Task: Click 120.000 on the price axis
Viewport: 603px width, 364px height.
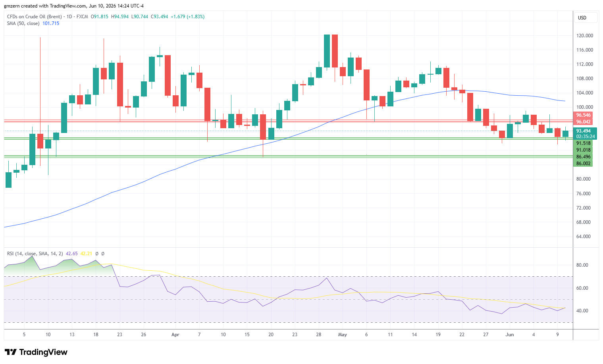Action: pyautogui.click(x=585, y=36)
